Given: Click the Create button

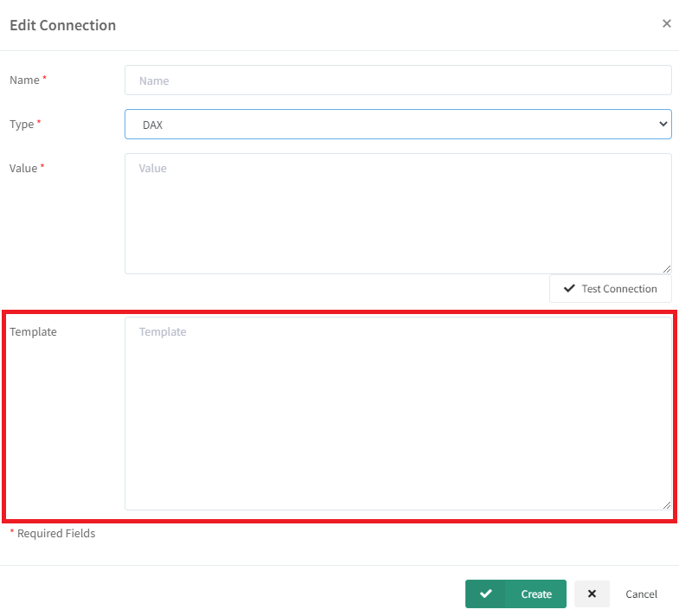Looking at the screenshot, I should pos(516,594).
